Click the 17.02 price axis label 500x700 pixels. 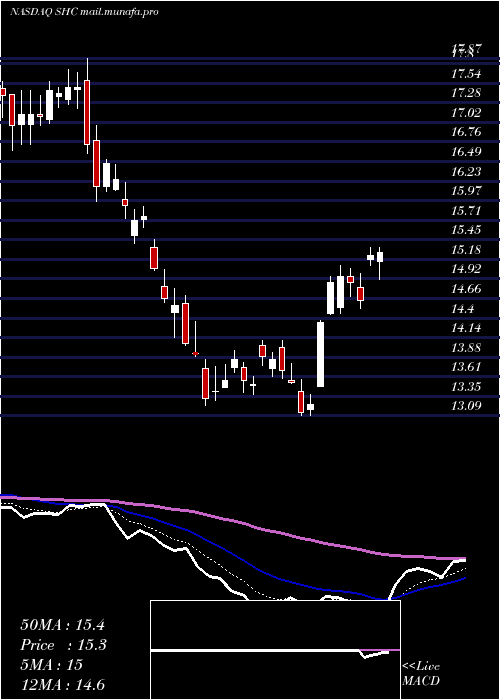click(466, 113)
